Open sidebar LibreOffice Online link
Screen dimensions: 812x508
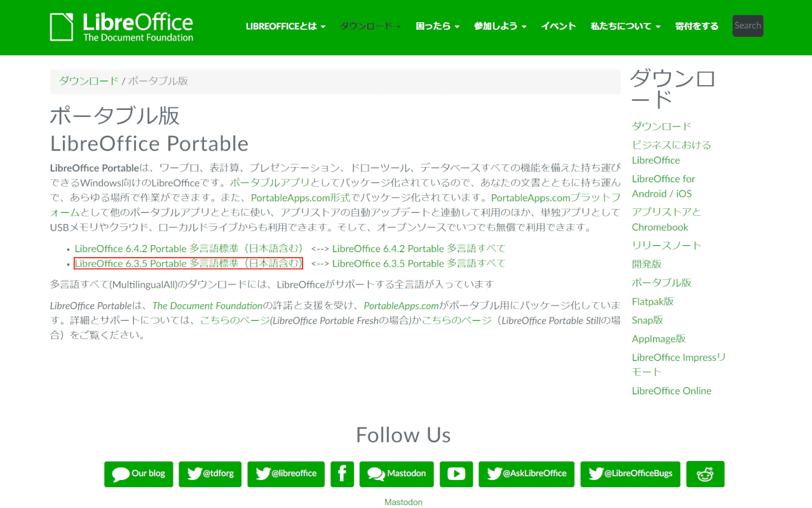point(672,391)
